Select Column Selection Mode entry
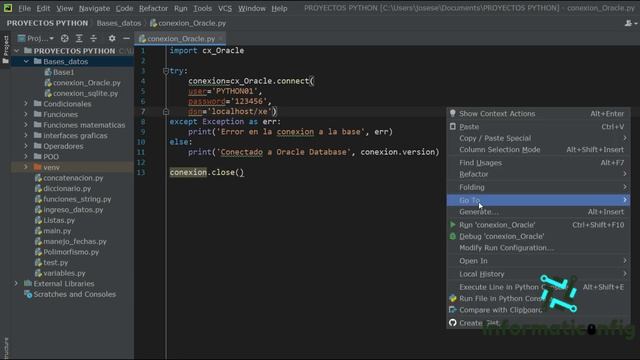Image resolution: width=640 pixels, height=360 pixels. click(x=538, y=150)
